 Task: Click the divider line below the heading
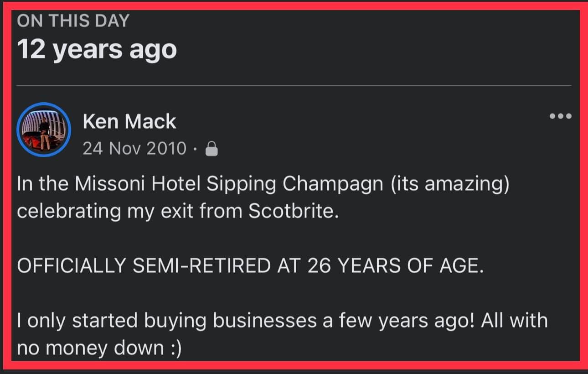294,85
